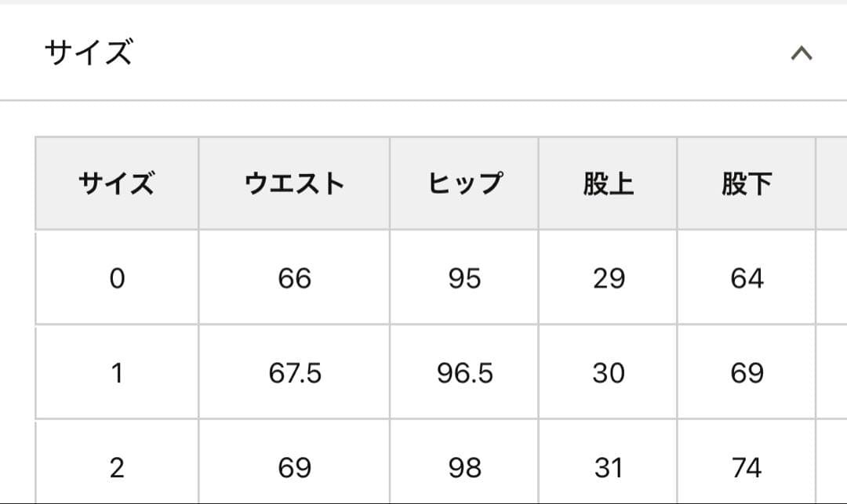The image size is (847, 504).
Task: Select the サイズ column header
Action: 117,184
